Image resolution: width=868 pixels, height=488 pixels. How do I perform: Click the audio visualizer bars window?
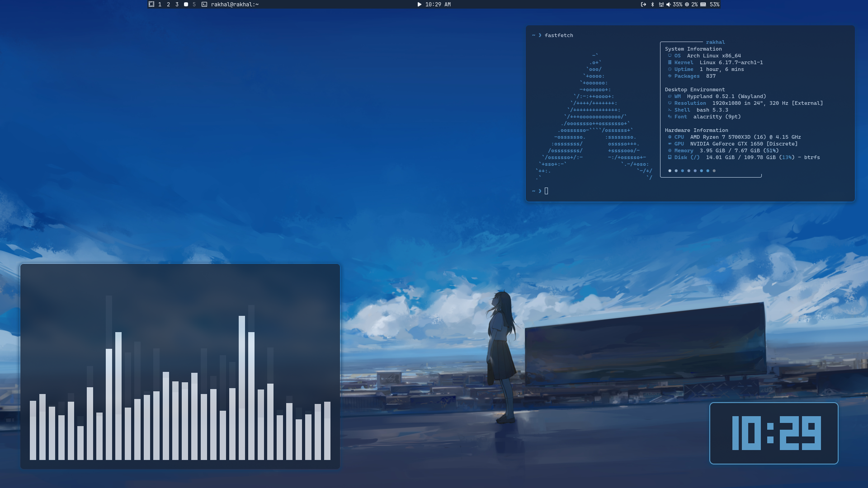coord(180,366)
